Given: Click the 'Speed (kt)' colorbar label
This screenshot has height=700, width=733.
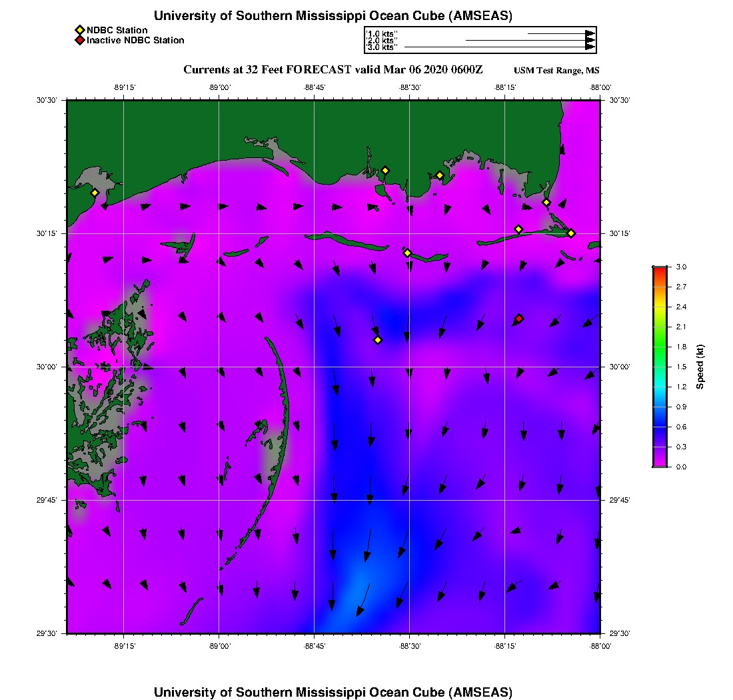Looking at the screenshot, I should click(700, 367).
